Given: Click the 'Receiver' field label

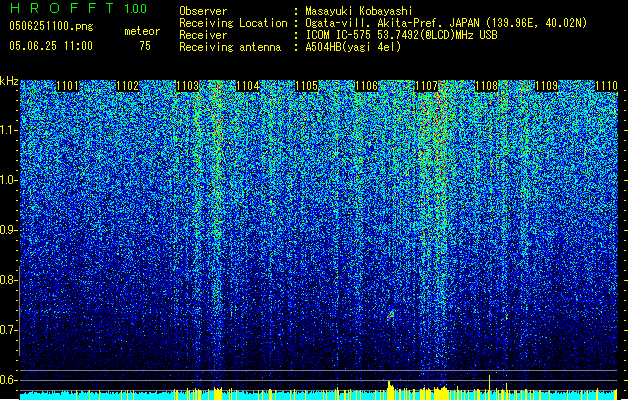Looking at the screenshot, I should pos(203,35).
